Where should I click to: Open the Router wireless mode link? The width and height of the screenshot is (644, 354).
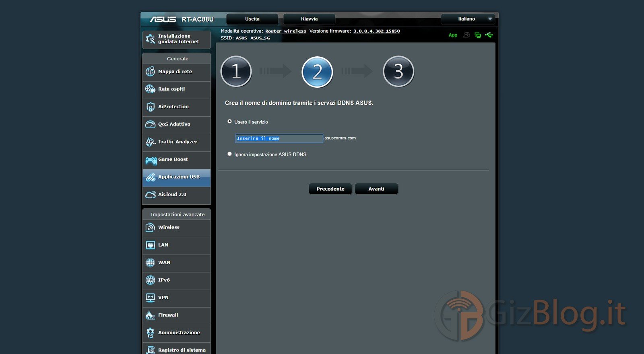tap(285, 31)
